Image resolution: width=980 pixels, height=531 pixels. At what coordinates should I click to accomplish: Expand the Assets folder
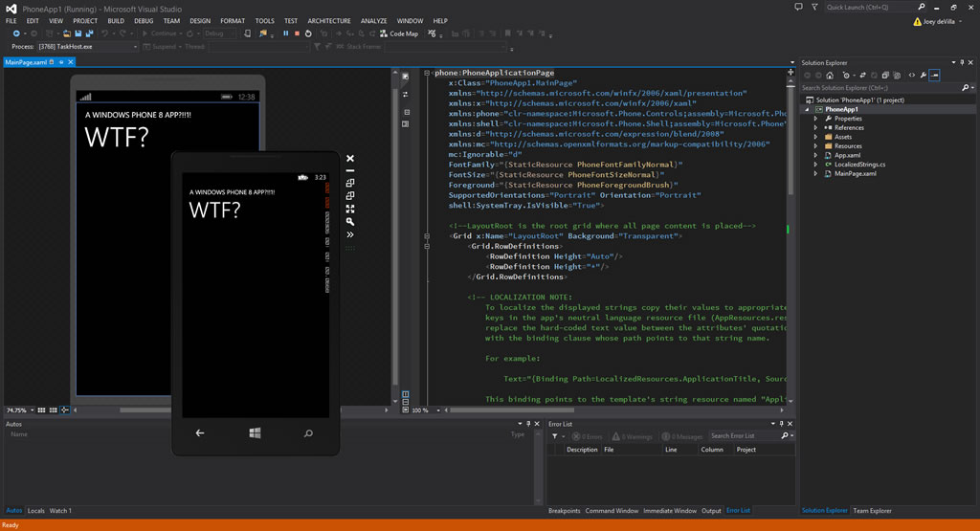point(815,137)
